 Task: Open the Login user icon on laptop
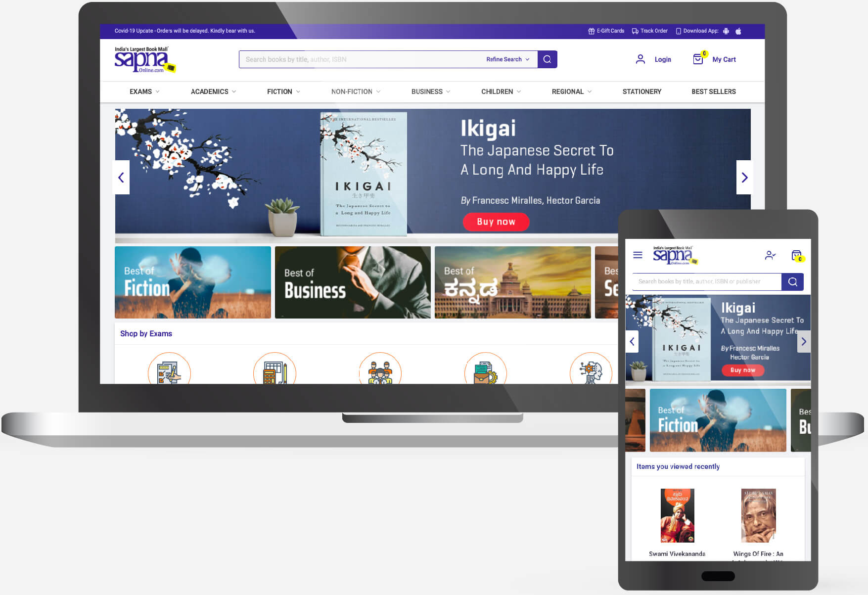click(x=640, y=59)
